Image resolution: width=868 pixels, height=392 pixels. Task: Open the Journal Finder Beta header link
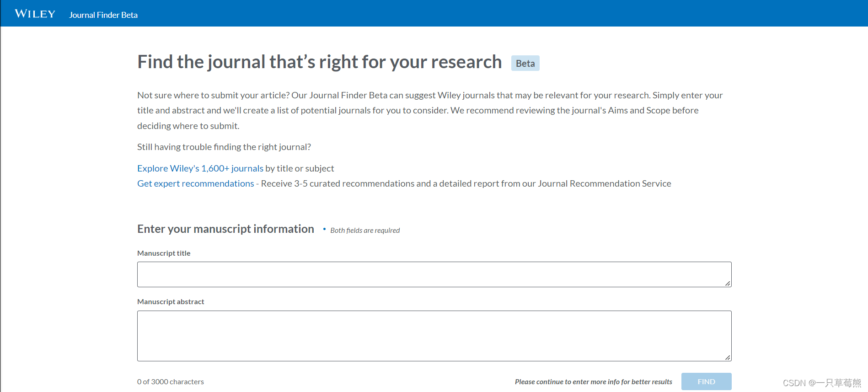(x=103, y=15)
